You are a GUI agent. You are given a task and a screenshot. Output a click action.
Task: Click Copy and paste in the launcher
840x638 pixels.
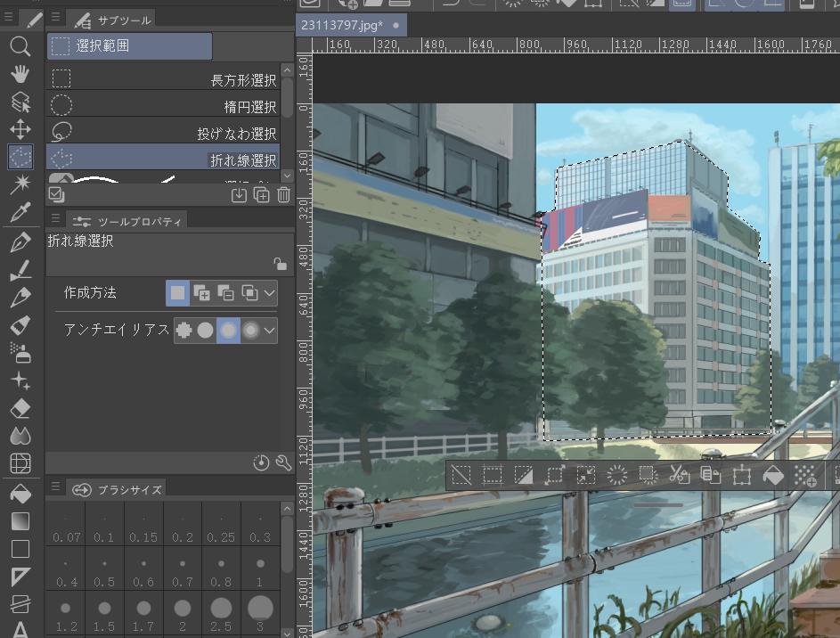pyautogui.click(x=710, y=475)
